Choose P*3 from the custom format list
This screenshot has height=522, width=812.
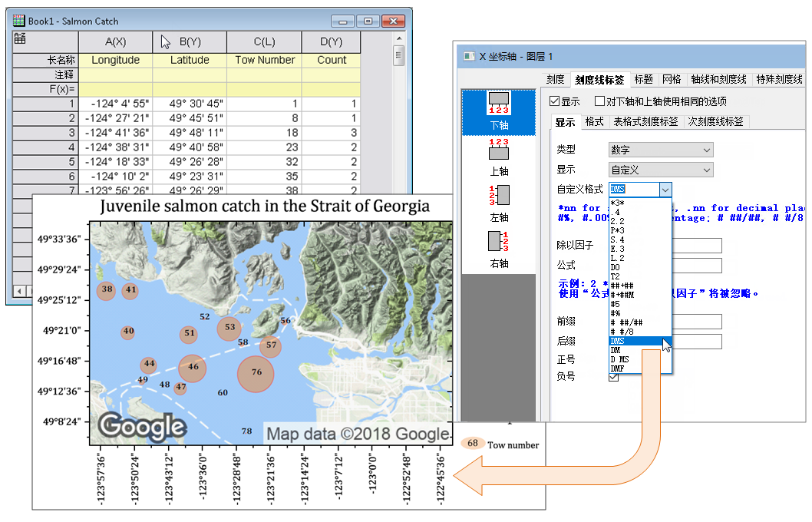[x=639, y=230]
